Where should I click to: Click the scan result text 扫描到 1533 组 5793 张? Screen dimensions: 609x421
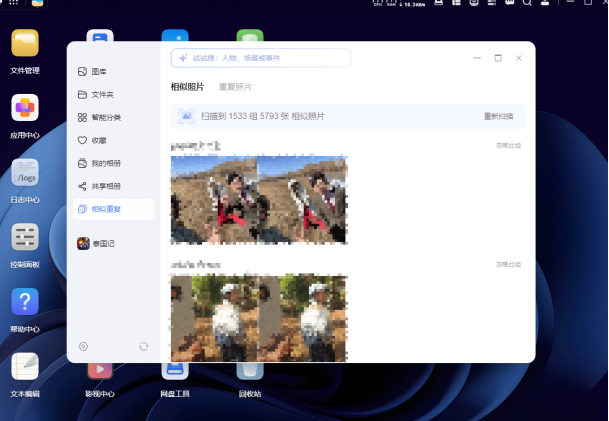263,116
